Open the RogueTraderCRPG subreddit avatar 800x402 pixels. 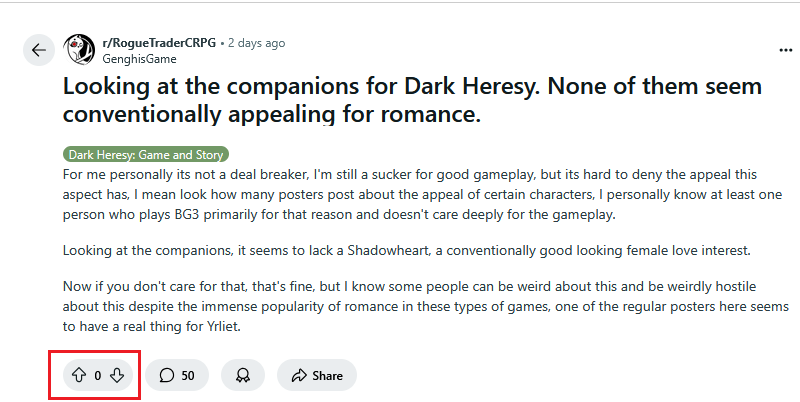point(78,50)
